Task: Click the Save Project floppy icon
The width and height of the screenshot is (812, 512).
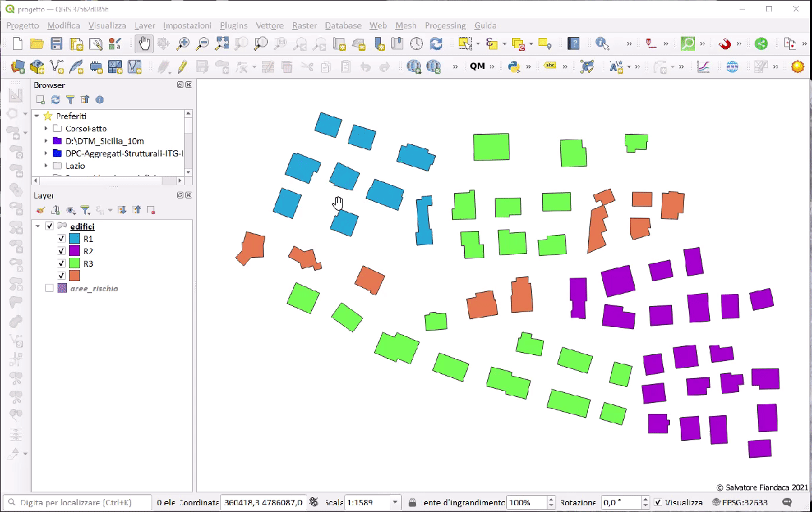Action: 57,43
